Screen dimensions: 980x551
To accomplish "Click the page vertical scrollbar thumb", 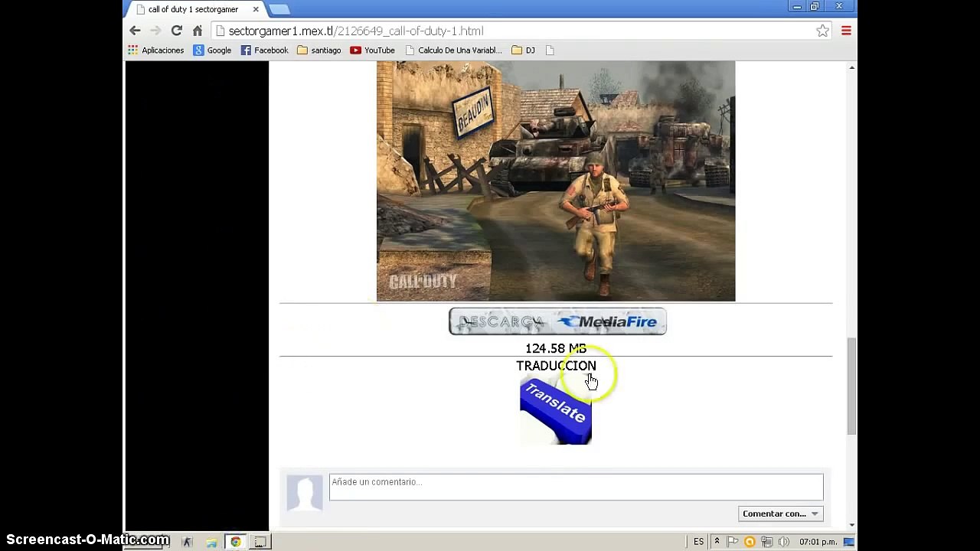I will click(851, 386).
